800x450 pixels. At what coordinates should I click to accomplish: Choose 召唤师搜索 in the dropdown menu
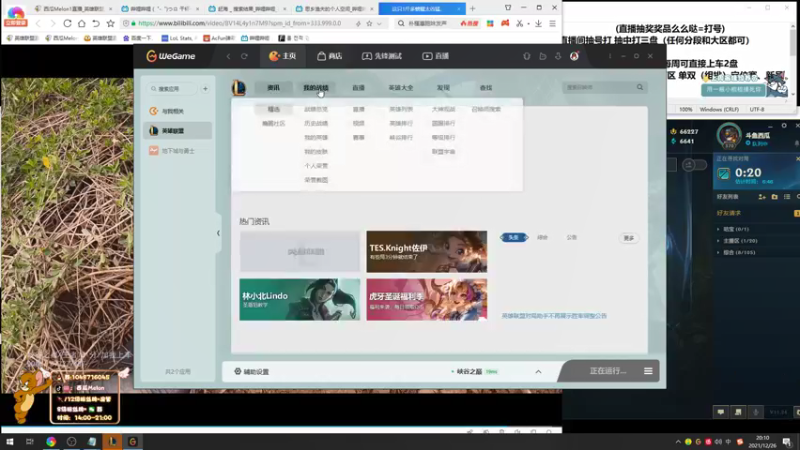pos(486,109)
